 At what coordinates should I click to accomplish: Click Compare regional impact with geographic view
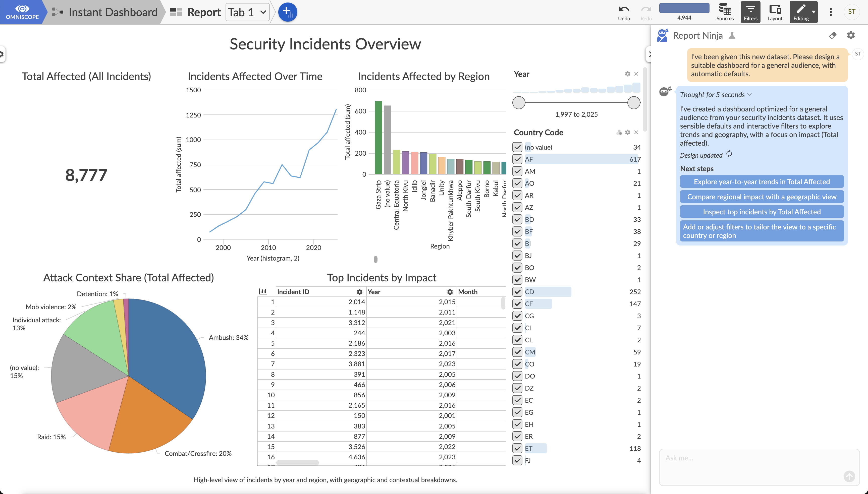pyautogui.click(x=762, y=197)
